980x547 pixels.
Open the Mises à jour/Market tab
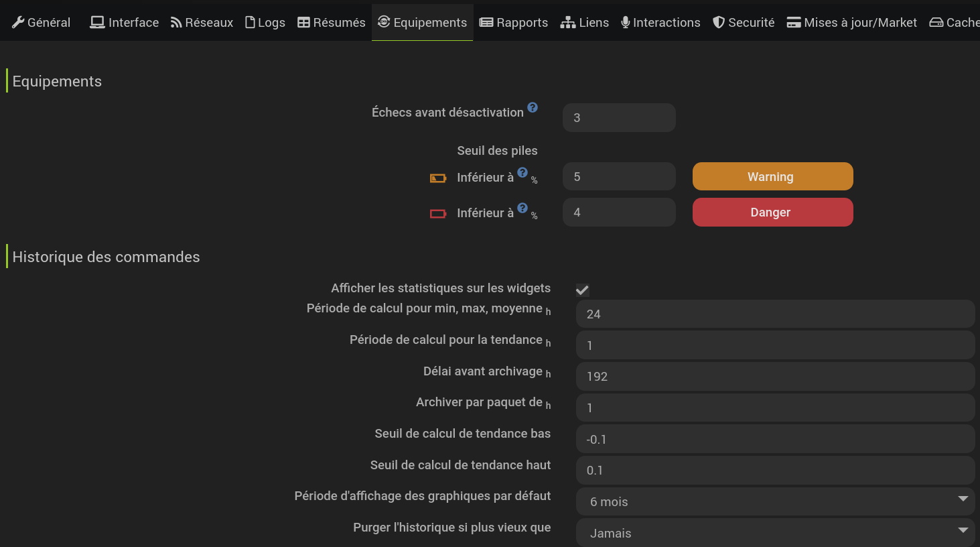pos(851,22)
